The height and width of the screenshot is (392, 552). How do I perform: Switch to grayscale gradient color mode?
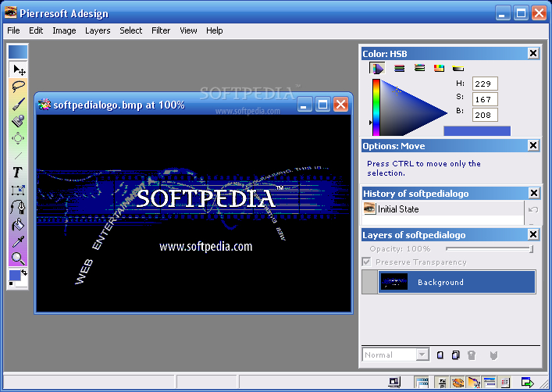458,69
